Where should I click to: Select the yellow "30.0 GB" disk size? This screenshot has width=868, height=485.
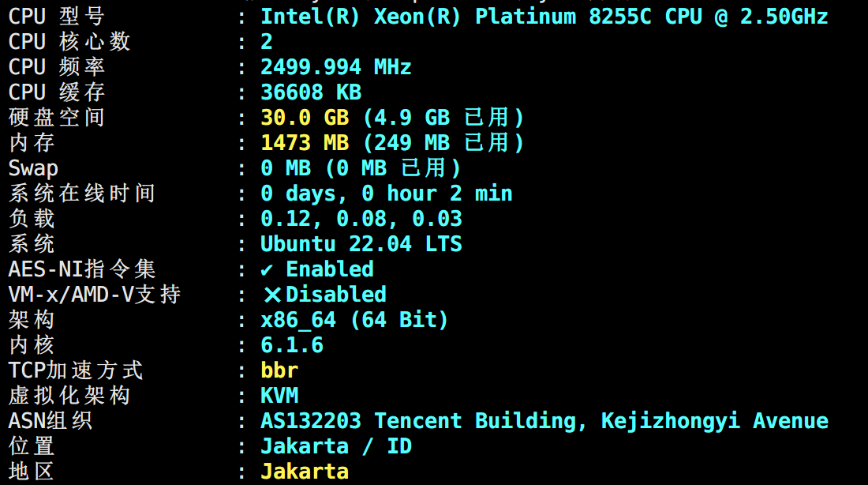pos(305,118)
